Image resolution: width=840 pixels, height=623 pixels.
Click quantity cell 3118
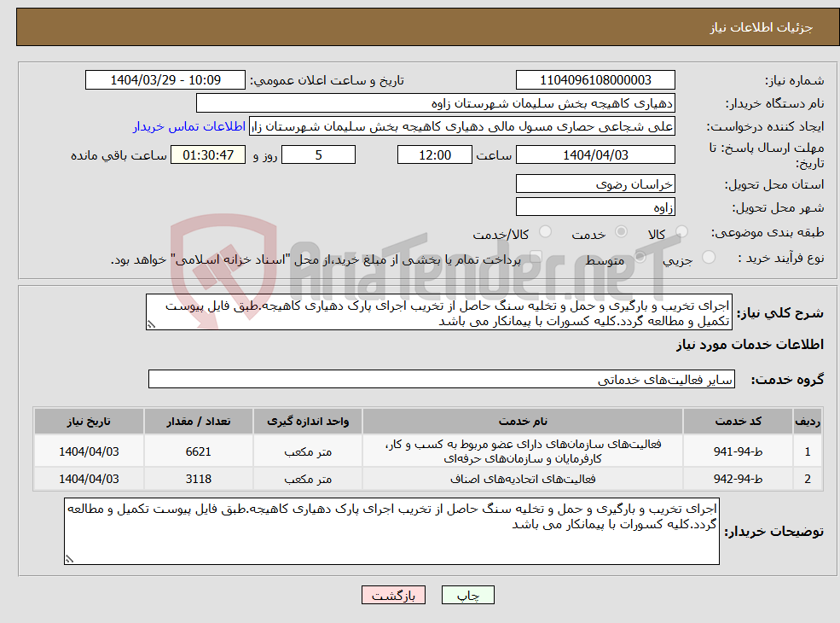point(198,479)
